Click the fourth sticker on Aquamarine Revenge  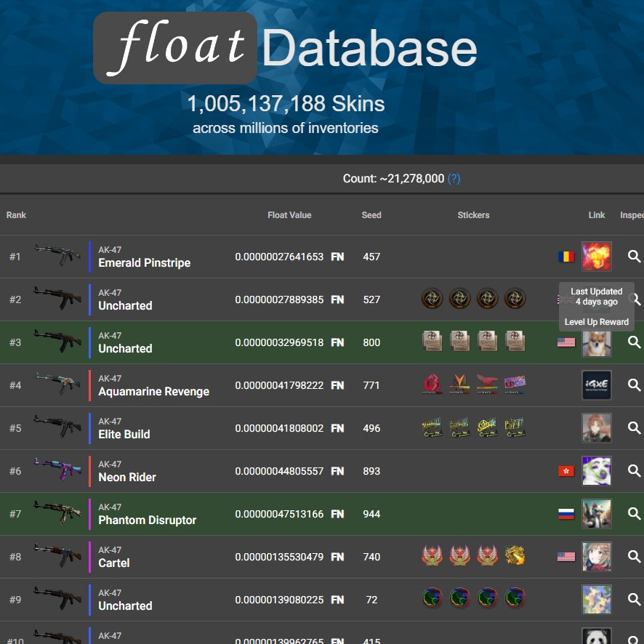point(515,384)
